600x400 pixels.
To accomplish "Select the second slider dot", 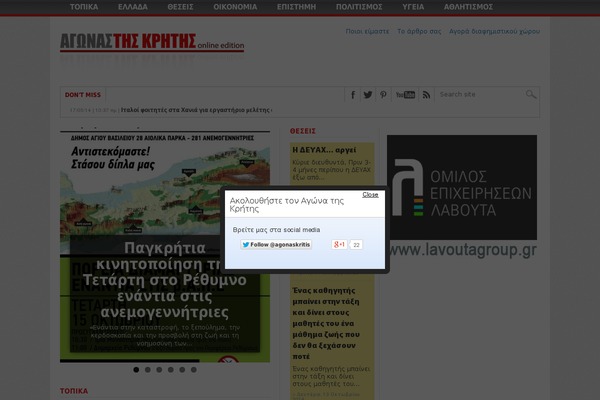I will pyautogui.click(x=148, y=370).
